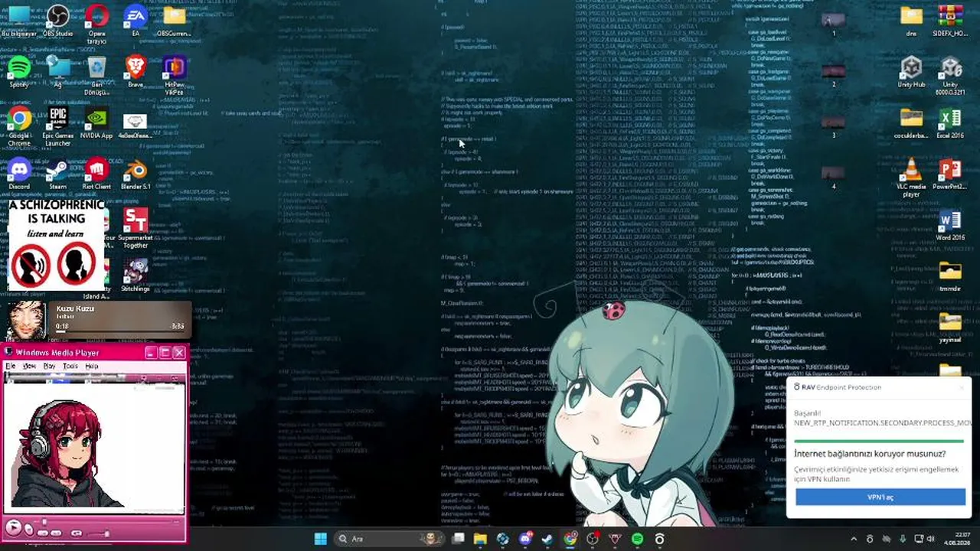Open the Bu bilgisayar desktop icon
980x551 pixels.
tap(19, 21)
